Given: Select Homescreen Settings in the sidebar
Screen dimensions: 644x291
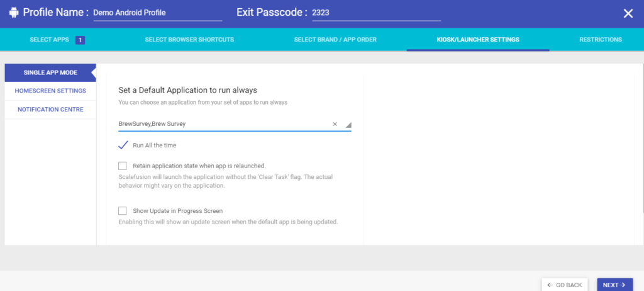Looking at the screenshot, I should [50, 91].
